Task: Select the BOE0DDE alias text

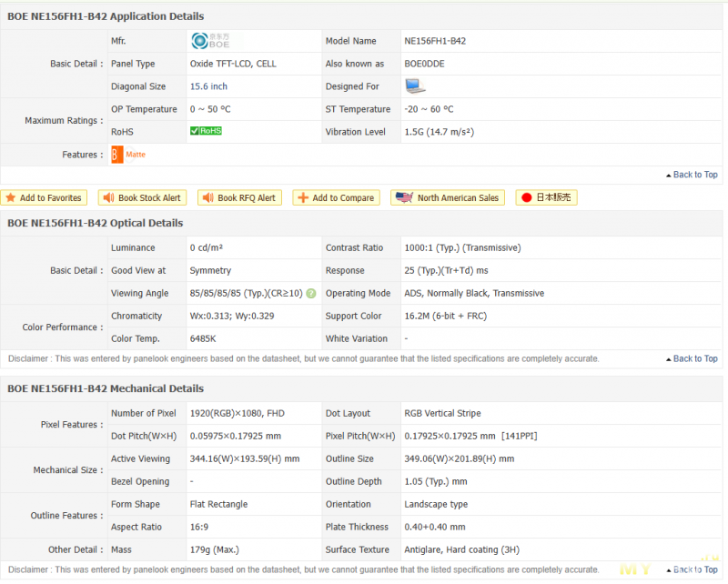Action: click(424, 64)
